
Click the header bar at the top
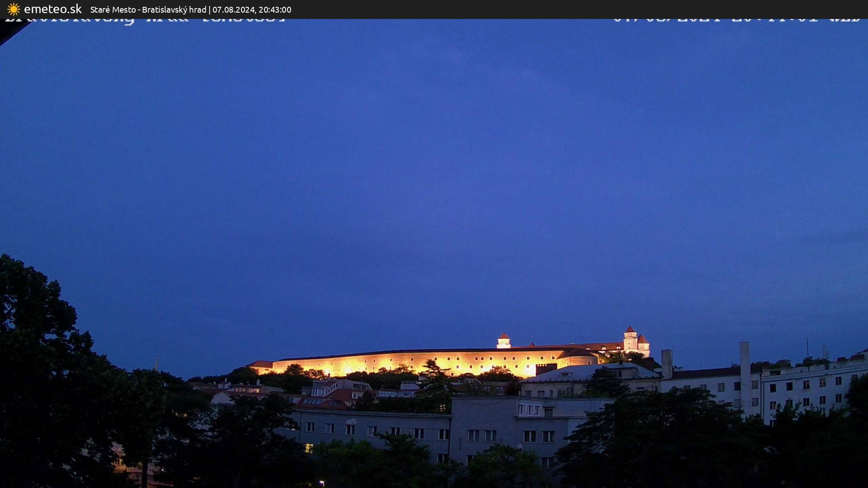(434, 9)
